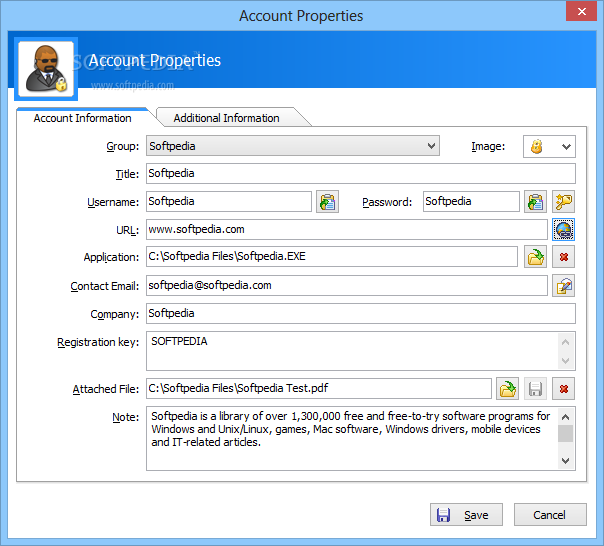Click inside the Note text area
The height and width of the screenshot is (546, 604).
(352, 438)
